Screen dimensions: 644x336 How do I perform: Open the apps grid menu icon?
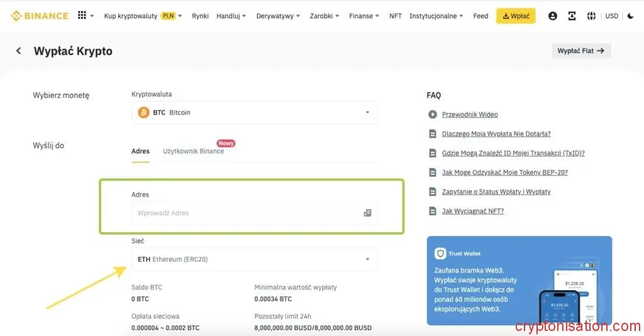click(x=82, y=16)
